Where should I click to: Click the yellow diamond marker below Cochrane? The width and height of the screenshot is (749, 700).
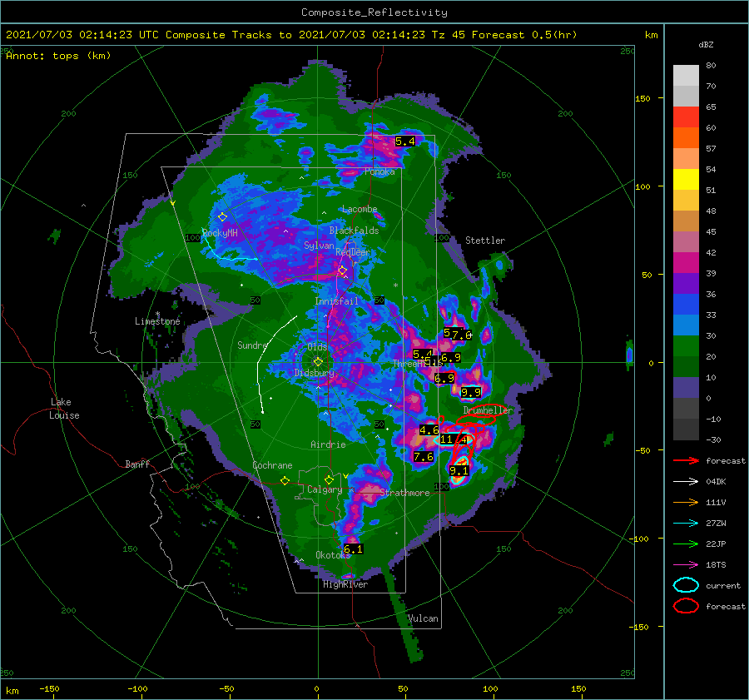[285, 481]
